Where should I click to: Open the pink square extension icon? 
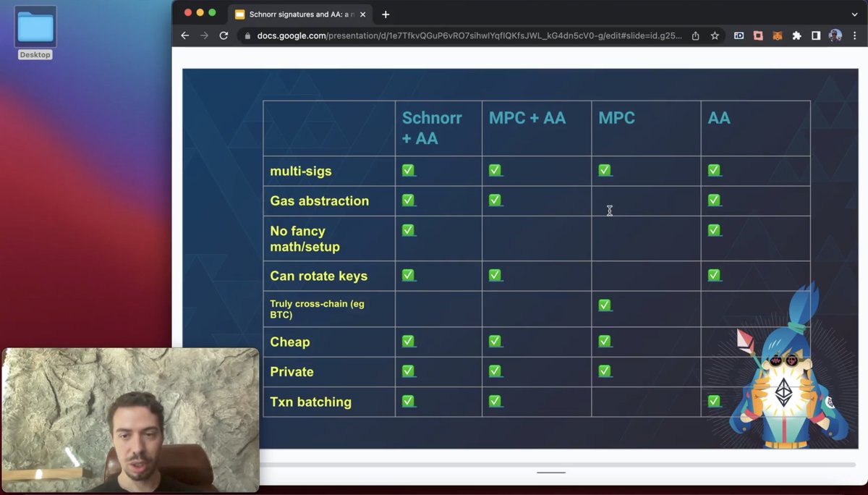(x=758, y=35)
